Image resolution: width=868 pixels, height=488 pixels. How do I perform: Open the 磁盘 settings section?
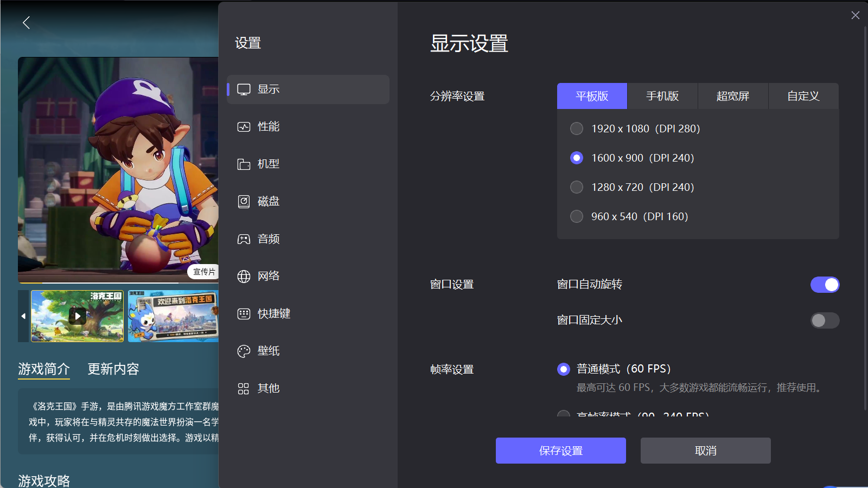point(308,202)
